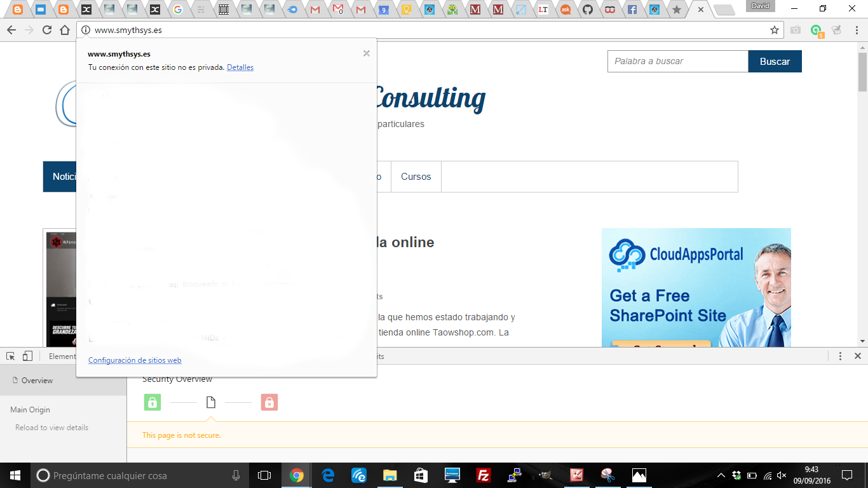
Task: Click the site info icon in address bar
Action: tap(86, 30)
